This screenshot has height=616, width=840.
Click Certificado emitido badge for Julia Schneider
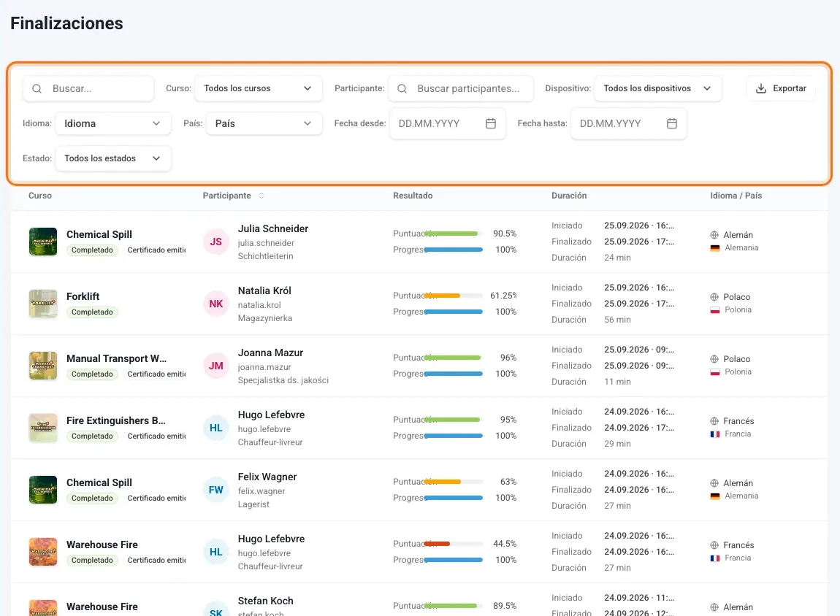[x=156, y=250]
